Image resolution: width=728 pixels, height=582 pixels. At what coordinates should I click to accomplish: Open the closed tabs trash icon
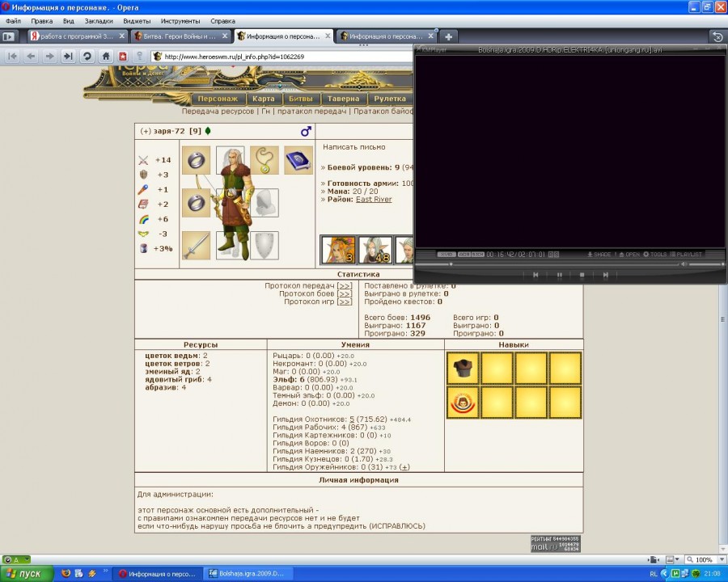pos(717,36)
